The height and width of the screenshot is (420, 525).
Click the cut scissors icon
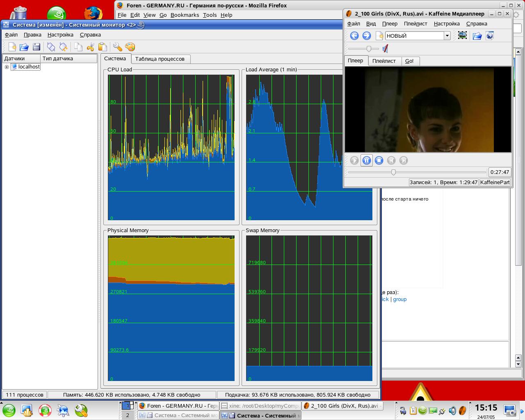90,47
